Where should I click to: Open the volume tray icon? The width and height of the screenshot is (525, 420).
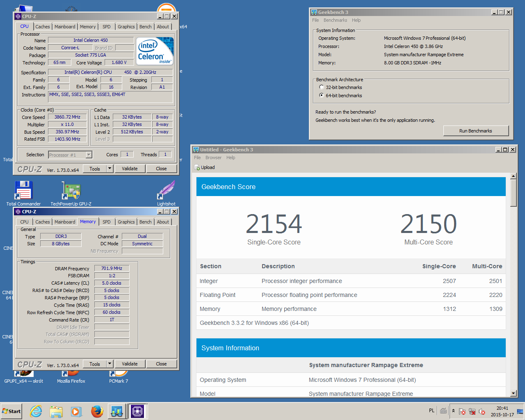pyautogui.click(x=482, y=411)
